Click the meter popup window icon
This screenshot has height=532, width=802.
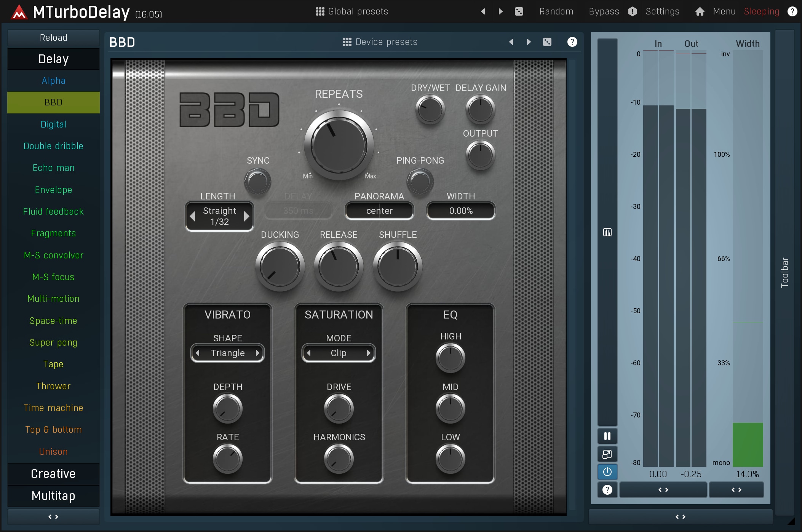pos(607,454)
